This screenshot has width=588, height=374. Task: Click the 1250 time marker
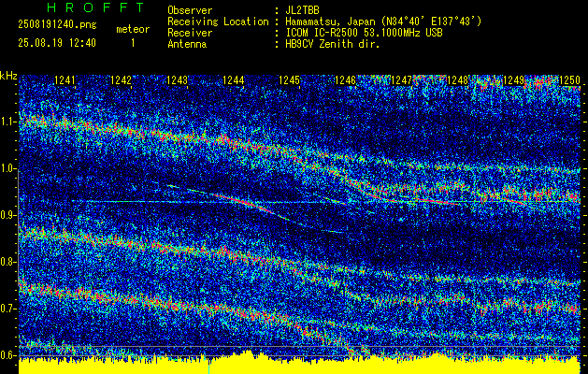569,80
